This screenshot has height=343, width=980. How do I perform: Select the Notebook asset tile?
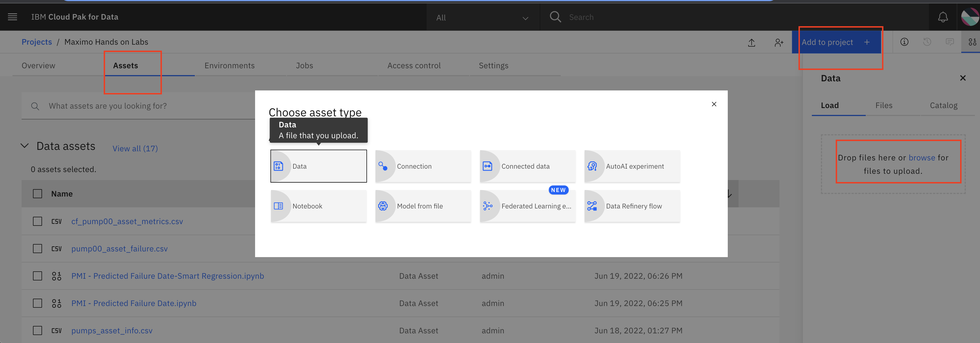point(318,206)
